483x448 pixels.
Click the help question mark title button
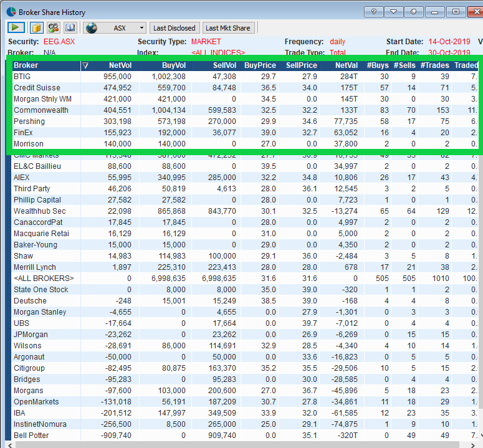374,12
